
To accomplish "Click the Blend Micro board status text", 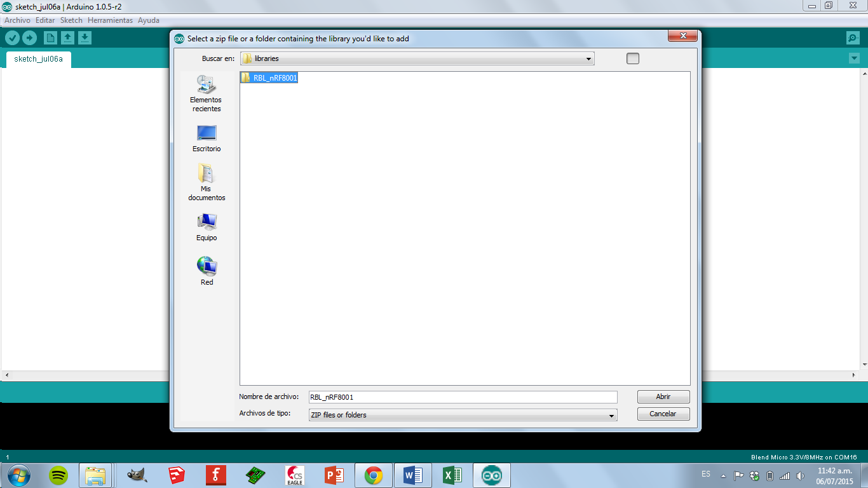I will [804, 457].
